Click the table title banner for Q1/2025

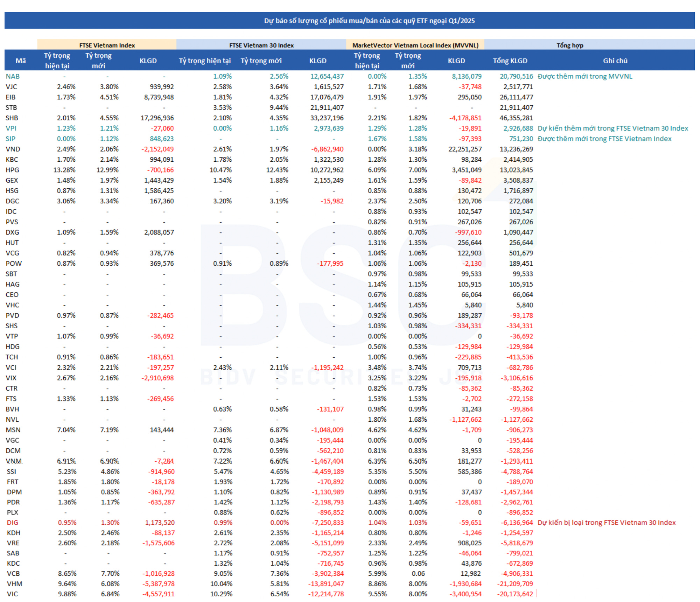(x=369, y=21)
